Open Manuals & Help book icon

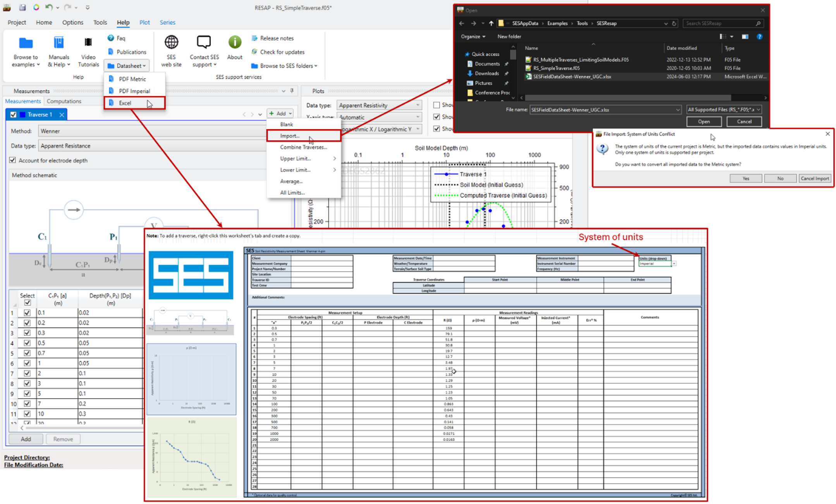click(58, 43)
